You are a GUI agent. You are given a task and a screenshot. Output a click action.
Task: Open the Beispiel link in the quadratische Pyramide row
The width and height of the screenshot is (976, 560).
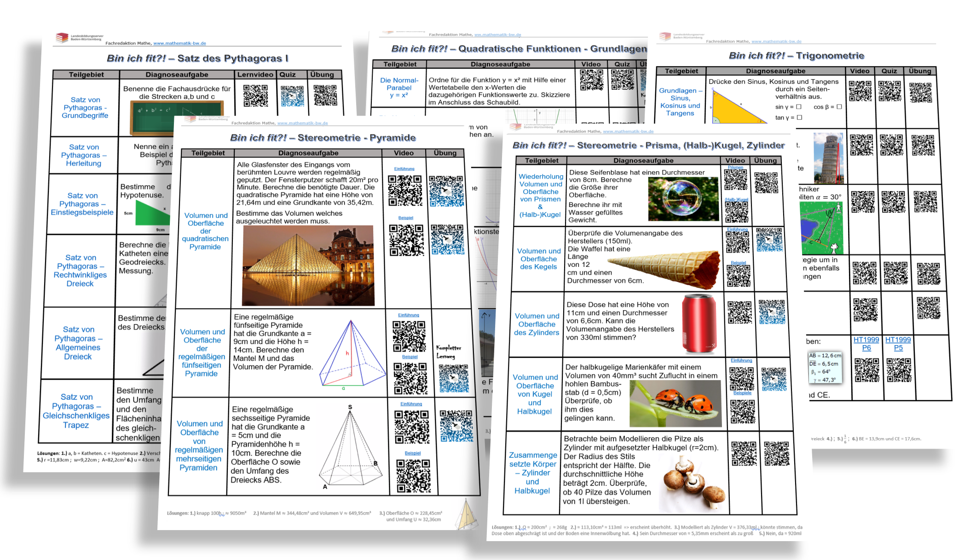(405, 218)
